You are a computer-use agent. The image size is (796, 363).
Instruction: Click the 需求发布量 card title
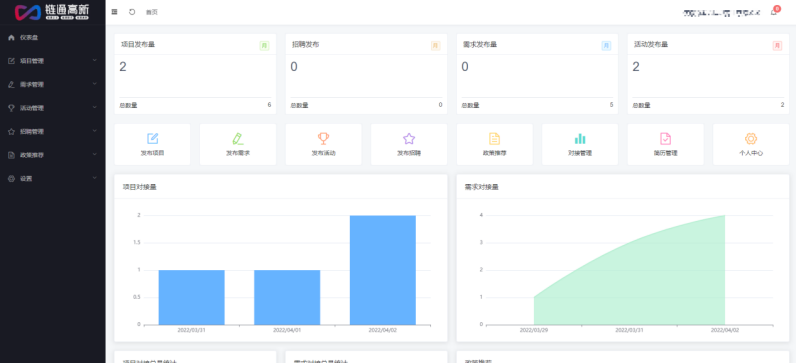[480, 45]
